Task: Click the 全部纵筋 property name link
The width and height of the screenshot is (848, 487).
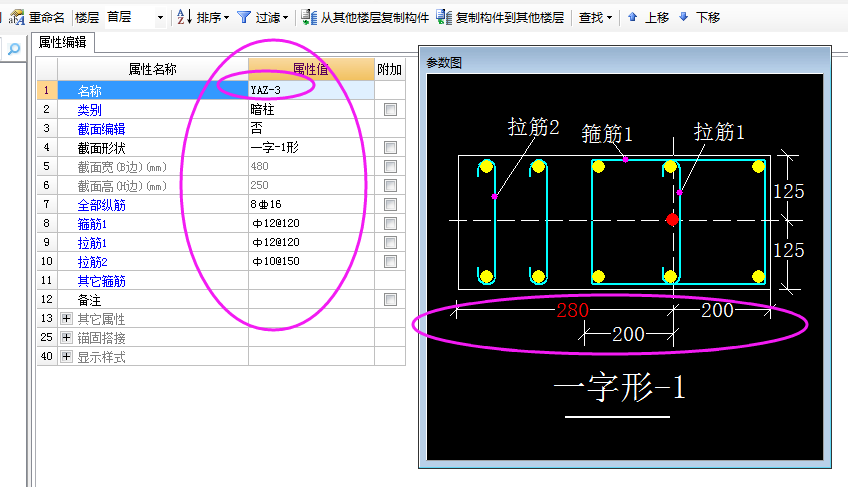Action: (101, 205)
